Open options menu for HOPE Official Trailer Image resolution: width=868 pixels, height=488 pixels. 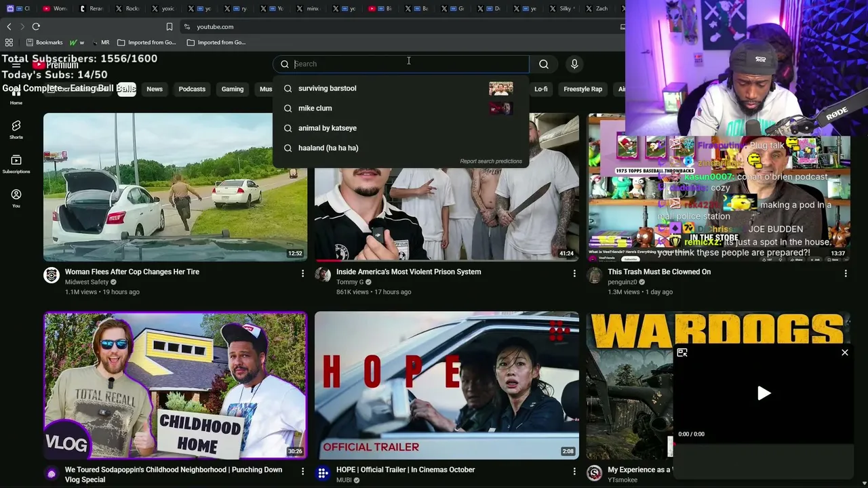(574, 471)
